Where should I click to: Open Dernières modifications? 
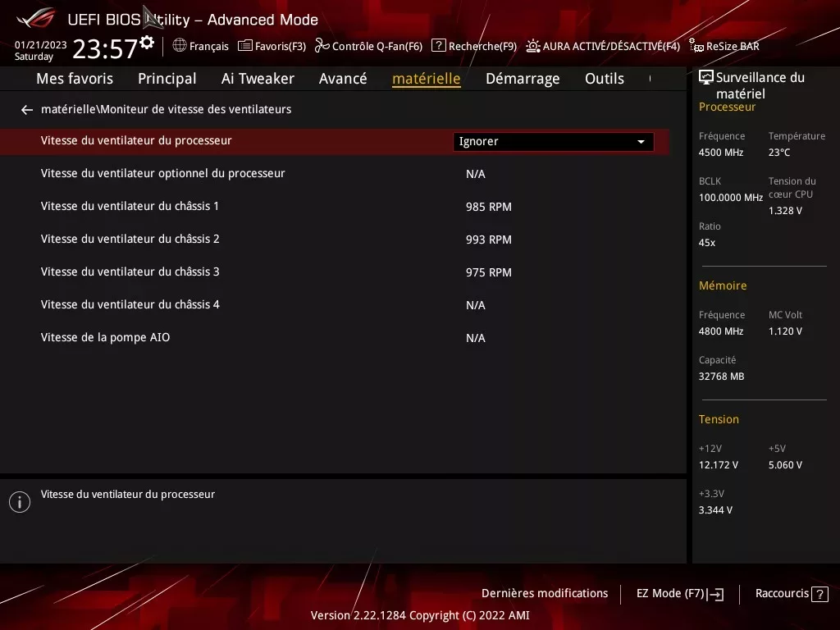coord(545,593)
